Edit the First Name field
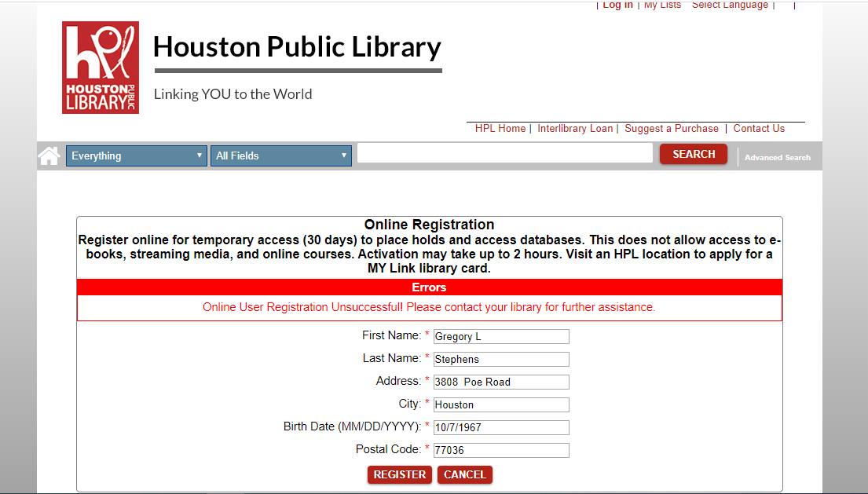The image size is (868, 494). click(501, 336)
